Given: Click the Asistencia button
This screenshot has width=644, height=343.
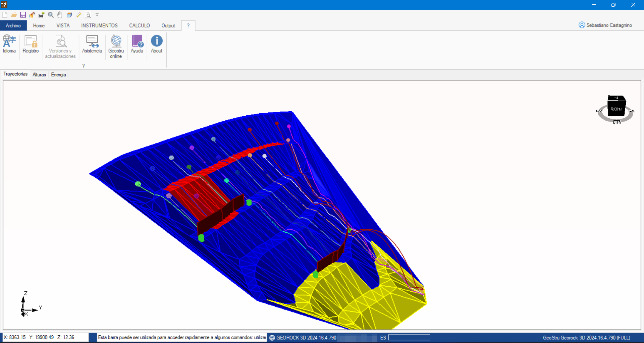Looking at the screenshot, I should (x=92, y=44).
